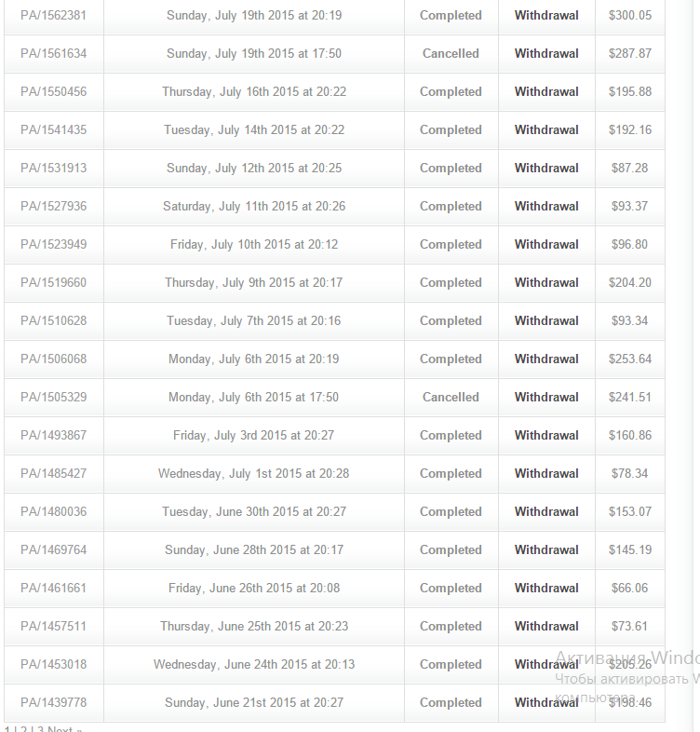The image size is (700, 732).
Task: Click transaction ID PA/1510628
Action: pyautogui.click(x=53, y=320)
